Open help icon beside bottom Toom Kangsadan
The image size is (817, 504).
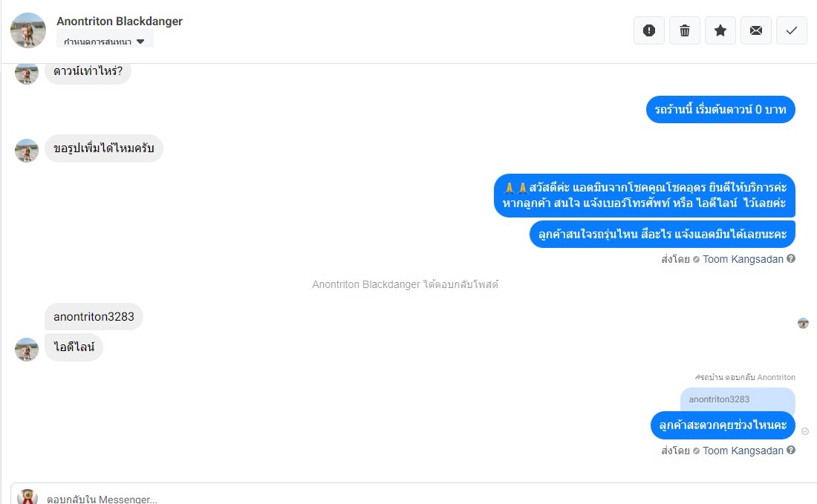[791, 451]
